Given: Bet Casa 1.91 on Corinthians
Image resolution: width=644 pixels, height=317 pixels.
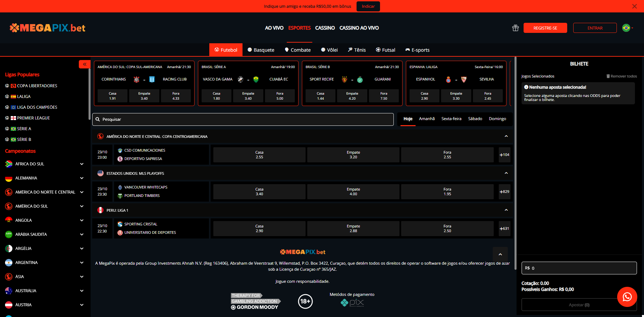Looking at the screenshot, I should (112, 96).
